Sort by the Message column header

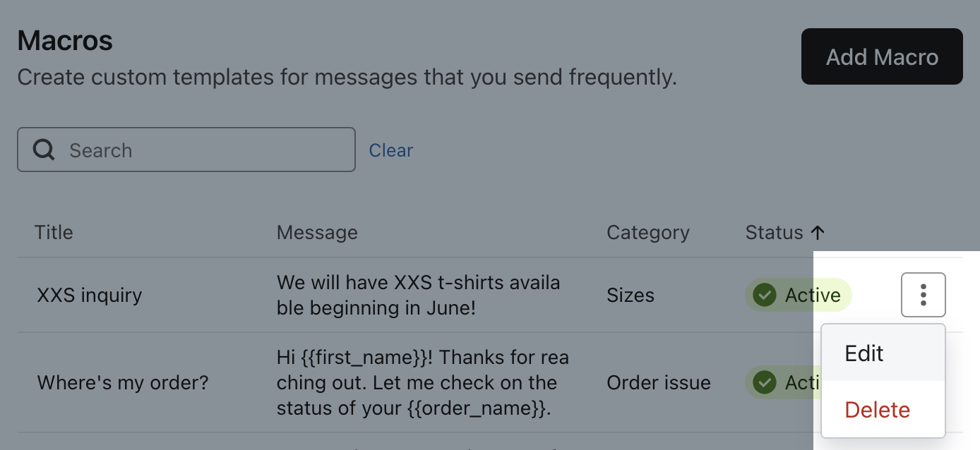pyautogui.click(x=317, y=233)
